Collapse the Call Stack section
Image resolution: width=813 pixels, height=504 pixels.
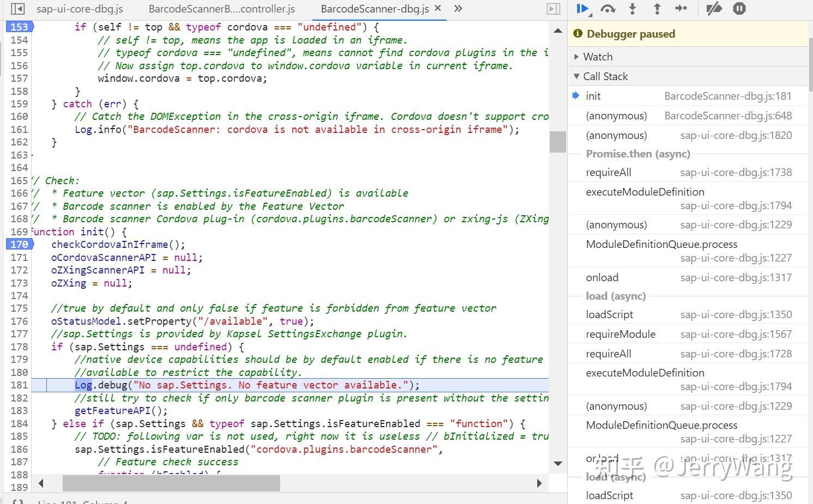[x=577, y=76]
